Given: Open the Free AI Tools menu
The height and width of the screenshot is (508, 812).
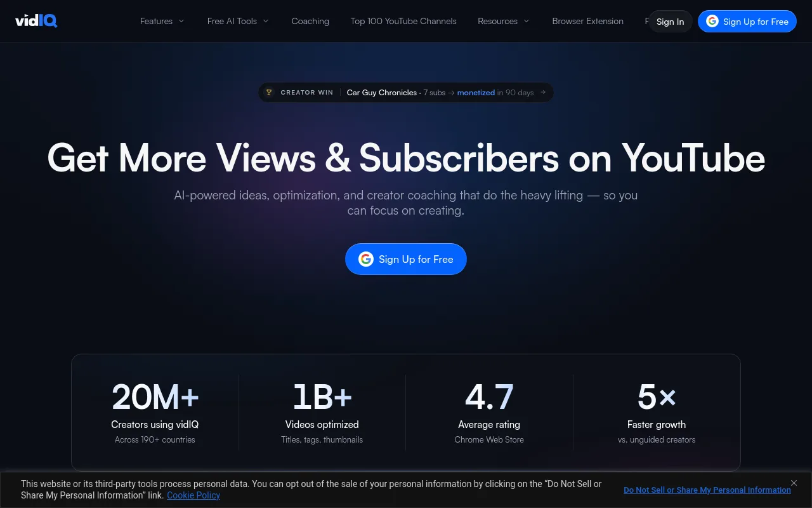Looking at the screenshot, I should pos(238,21).
